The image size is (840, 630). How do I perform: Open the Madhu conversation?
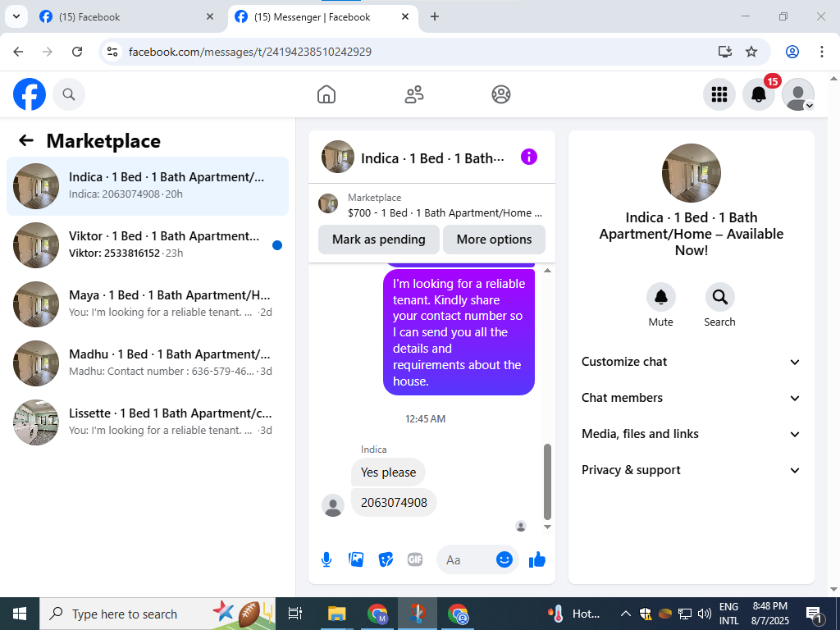click(x=148, y=363)
